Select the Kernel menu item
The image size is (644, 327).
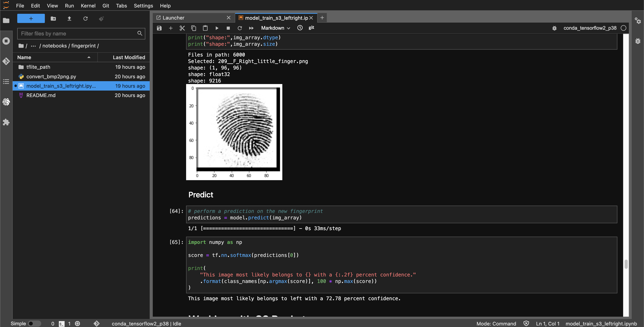tap(88, 5)
